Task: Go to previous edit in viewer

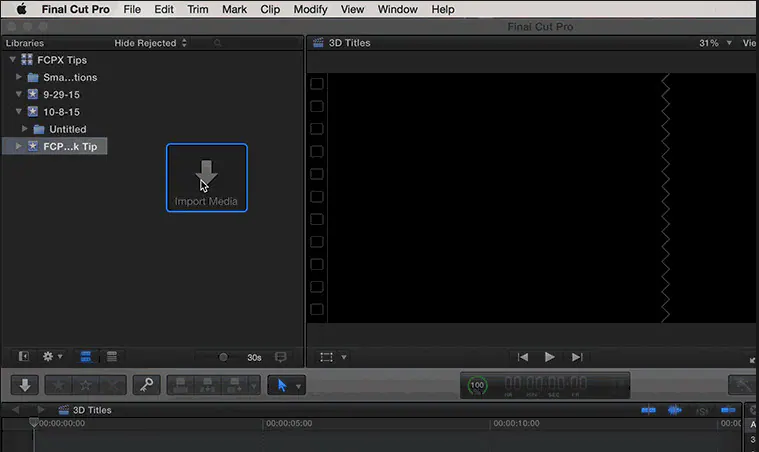Action: [523, 357]
